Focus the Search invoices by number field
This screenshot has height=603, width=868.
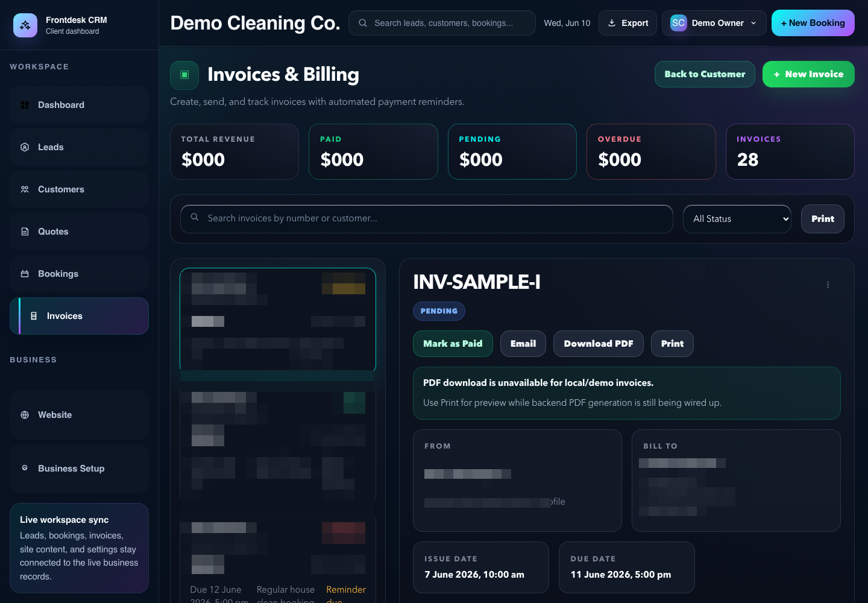pos(427,219)
